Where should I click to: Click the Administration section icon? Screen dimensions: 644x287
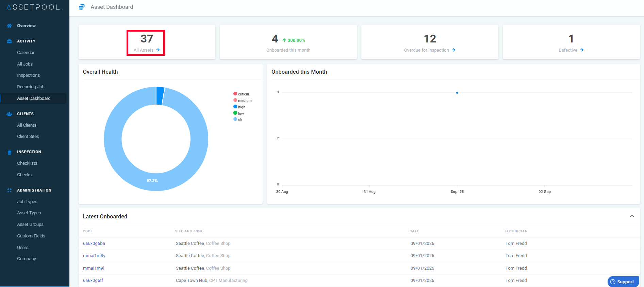pos(9,190)
